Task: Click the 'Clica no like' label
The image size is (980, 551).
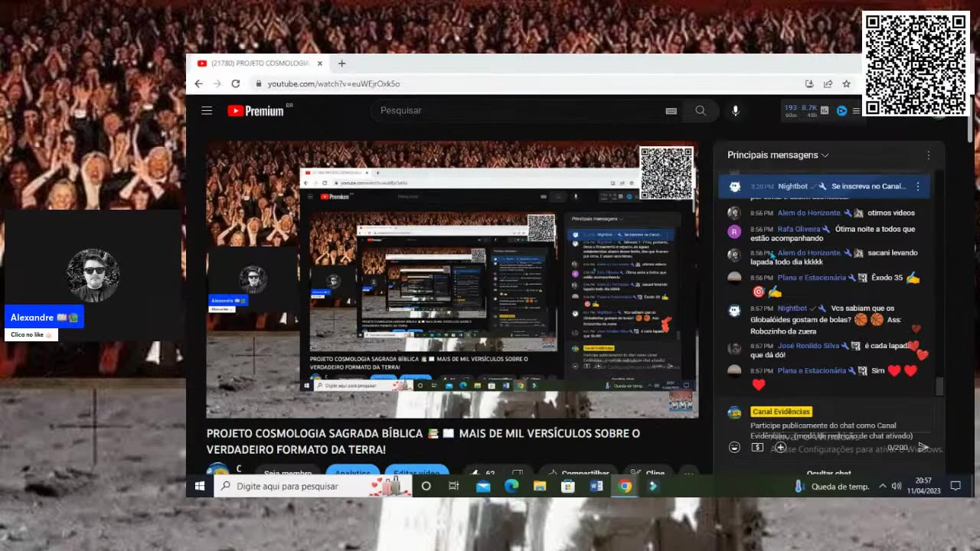Action: [x=31, y=335]
